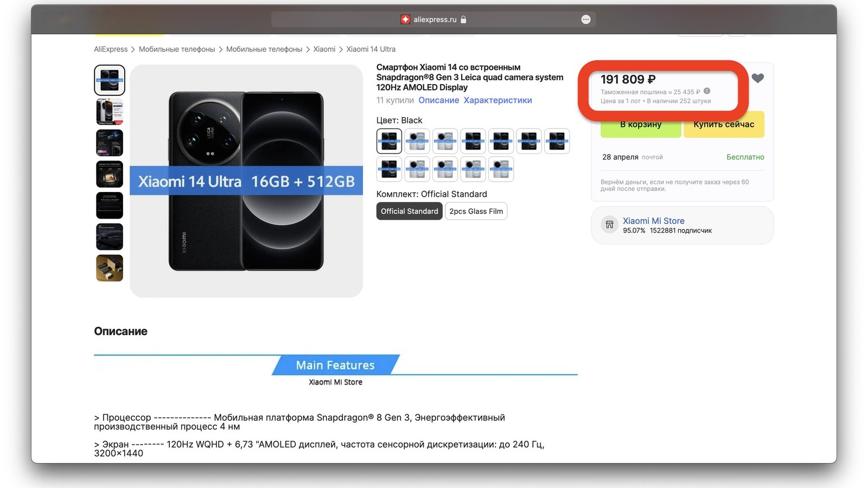Click the Описание section heading
868x488 pixels.
click(x=121, y=331)
